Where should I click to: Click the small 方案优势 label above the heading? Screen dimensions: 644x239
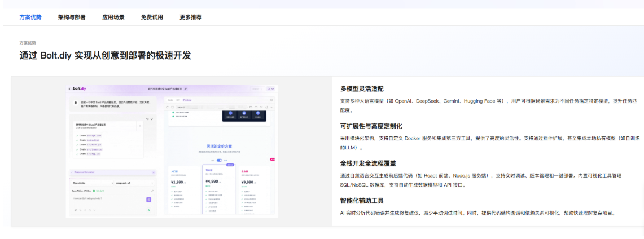pos(28,43)
